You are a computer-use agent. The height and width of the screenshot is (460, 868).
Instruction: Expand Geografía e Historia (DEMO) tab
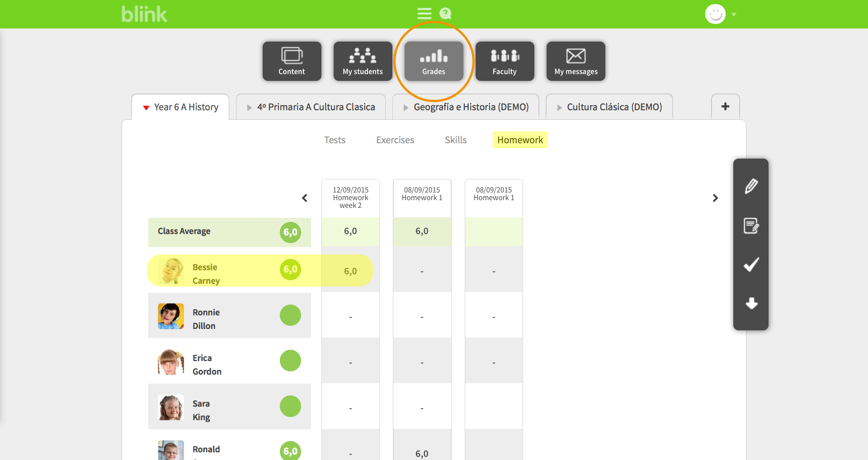(466, 107)
